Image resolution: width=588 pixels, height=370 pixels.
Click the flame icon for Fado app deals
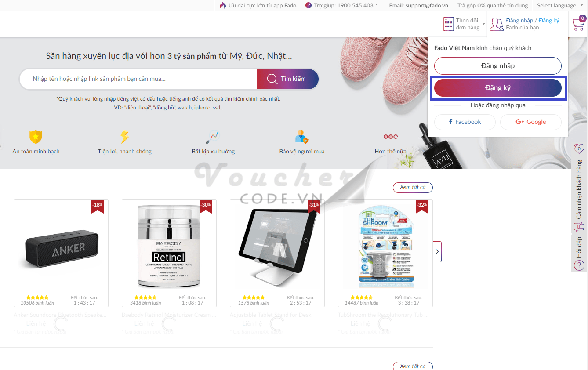pyautogui.click(x=223, y=5)
